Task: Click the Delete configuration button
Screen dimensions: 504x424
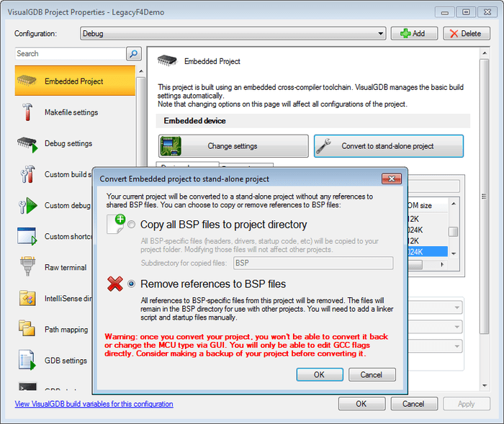Action: pyautogui.click(x=467, y=33)
